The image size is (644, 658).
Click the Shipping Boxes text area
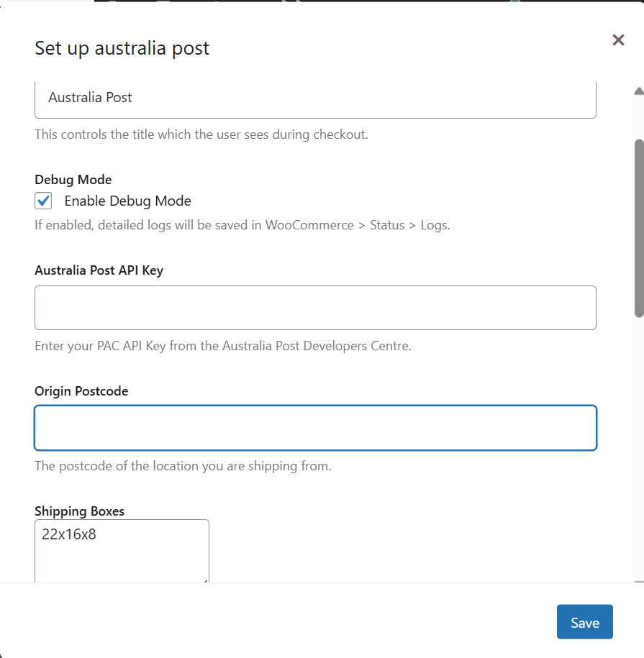[121, 554]
